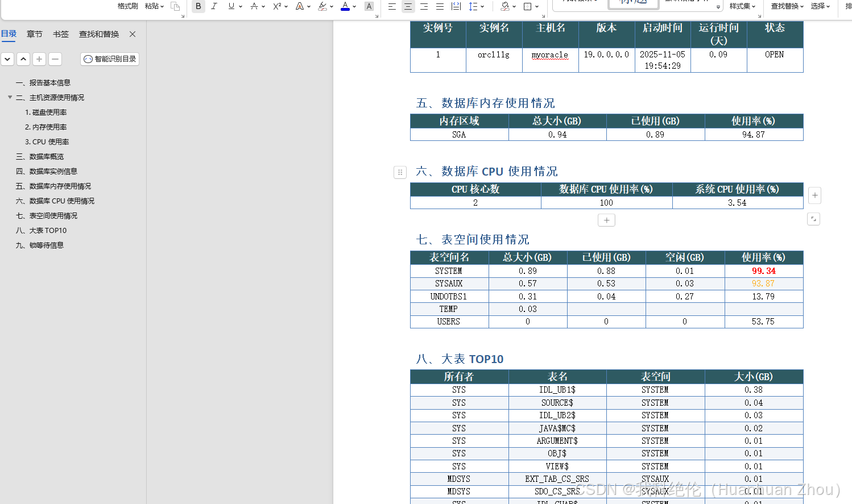Activate the 格式刷 format painter

[x=127, y=6]
